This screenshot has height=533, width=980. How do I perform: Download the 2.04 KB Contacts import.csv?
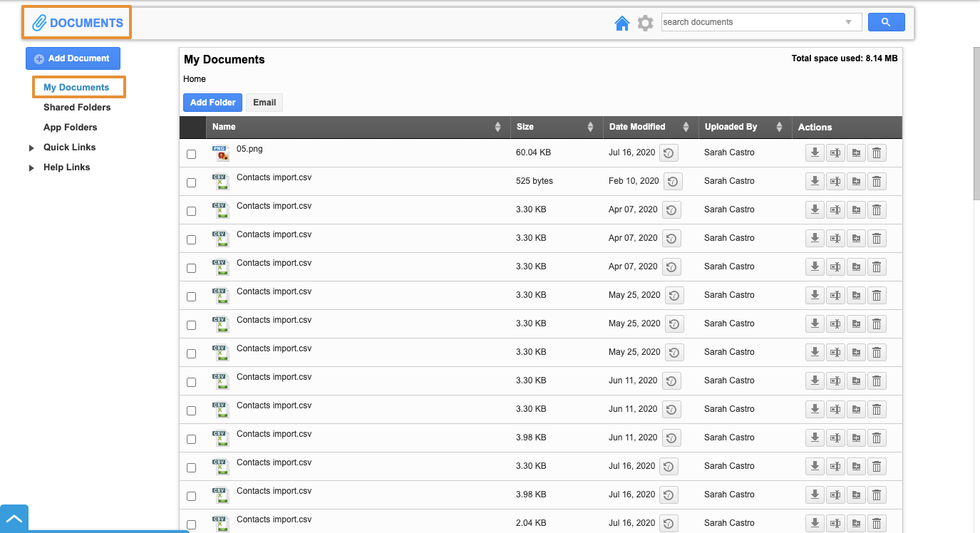(815, 523)
